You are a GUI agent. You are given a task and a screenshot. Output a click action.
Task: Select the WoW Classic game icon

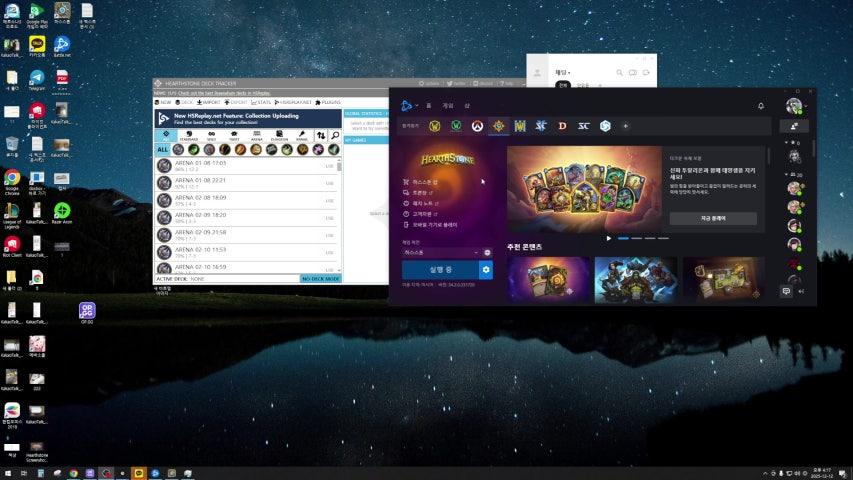(x=456, y=126)
